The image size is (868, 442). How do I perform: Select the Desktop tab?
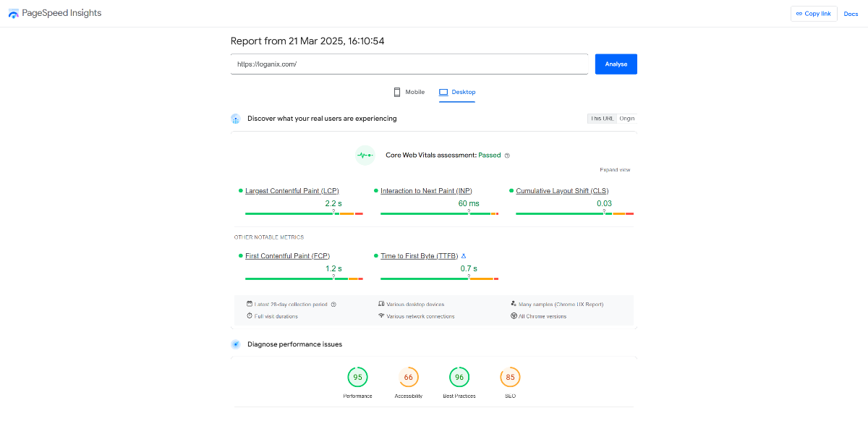(x=457, y=92)
